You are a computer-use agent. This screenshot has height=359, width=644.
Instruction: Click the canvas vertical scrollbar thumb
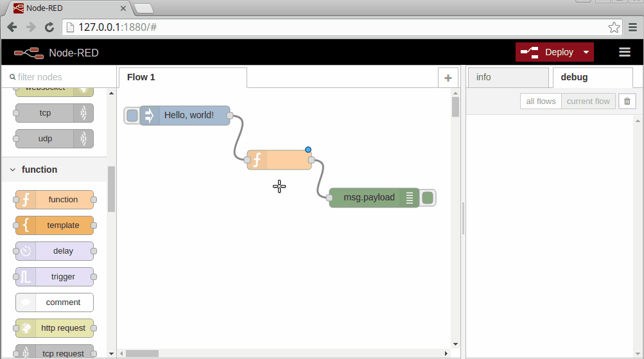455,107
